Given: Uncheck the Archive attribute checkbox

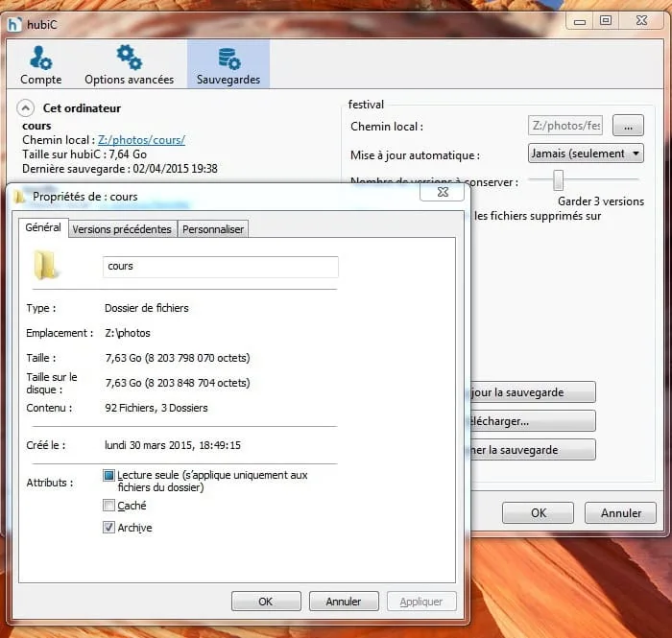Looking at the screenshot, I should coord(109,528).
